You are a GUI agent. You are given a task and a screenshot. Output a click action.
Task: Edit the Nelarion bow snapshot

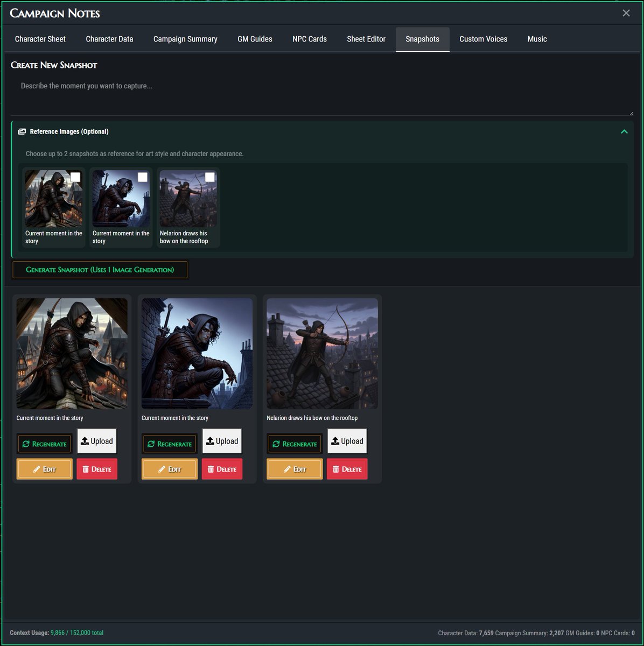point(295,469)
